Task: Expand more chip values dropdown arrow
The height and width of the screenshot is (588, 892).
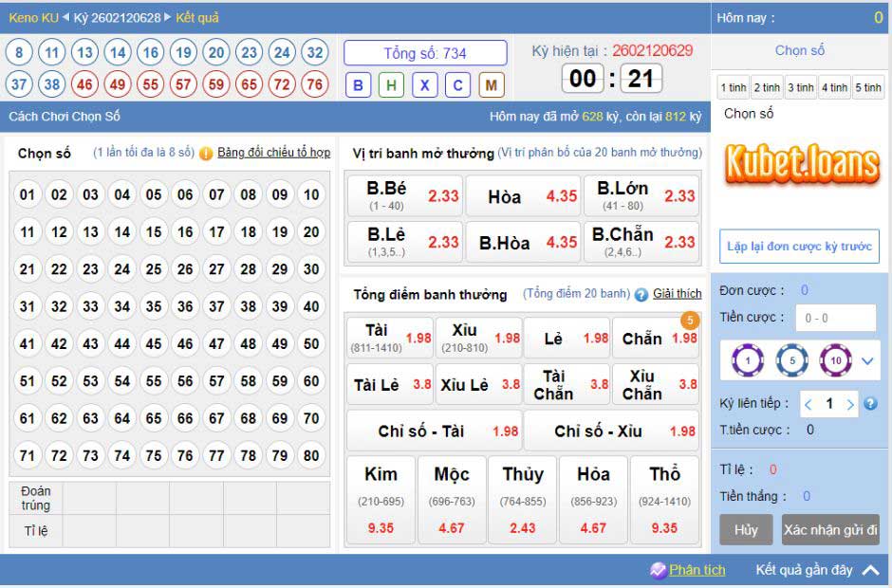Action: 868,360
